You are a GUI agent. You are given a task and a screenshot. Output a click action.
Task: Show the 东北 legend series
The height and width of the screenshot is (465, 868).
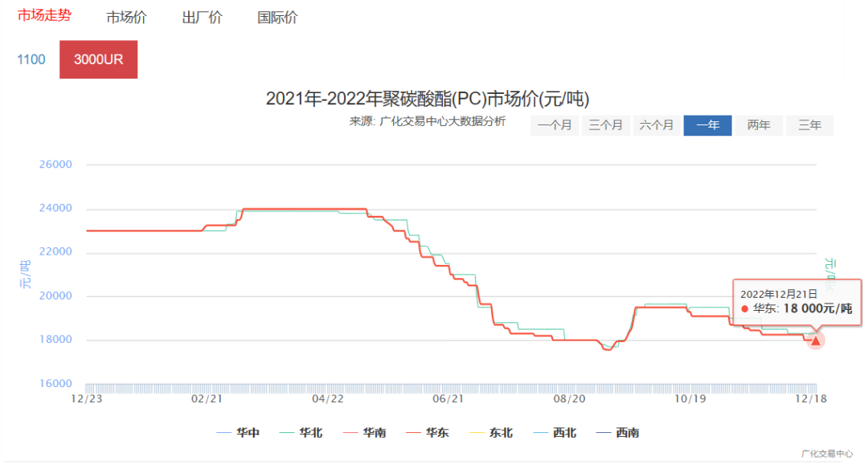click(491, 433)
